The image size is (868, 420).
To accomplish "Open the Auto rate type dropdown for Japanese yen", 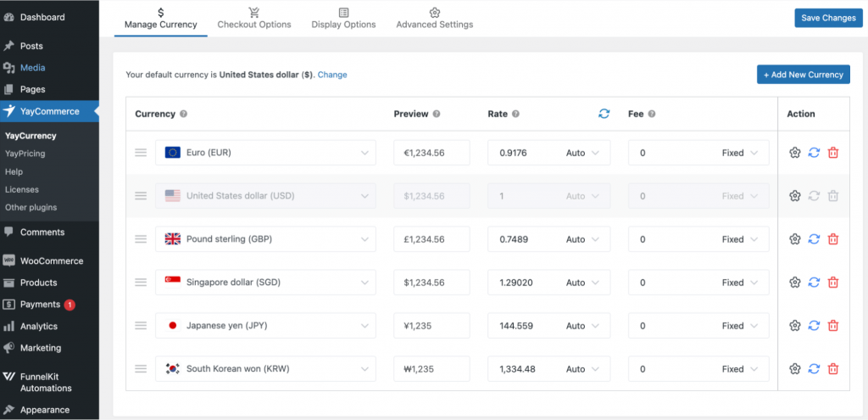I will click(583, 326).
